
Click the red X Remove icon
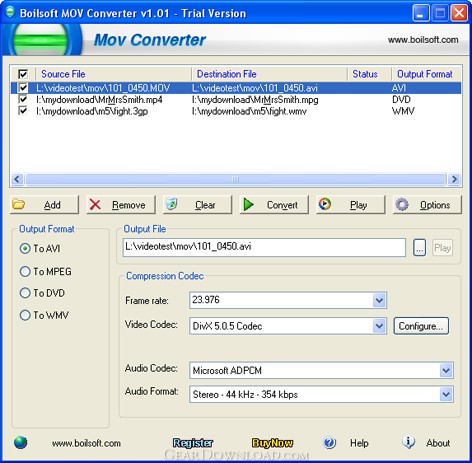[x=95, y=204]
